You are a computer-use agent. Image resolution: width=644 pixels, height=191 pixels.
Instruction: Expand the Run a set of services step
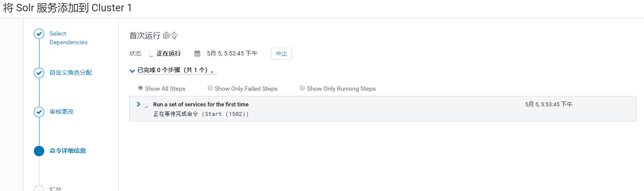138,104
